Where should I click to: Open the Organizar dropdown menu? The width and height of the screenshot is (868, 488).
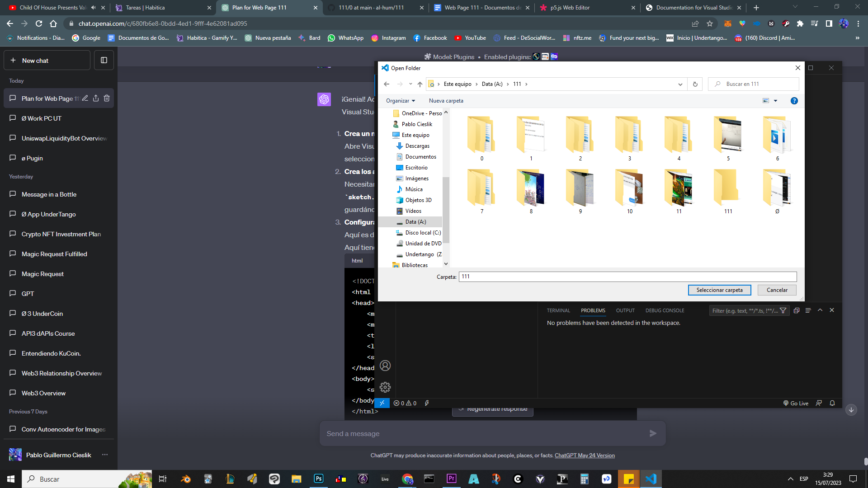[401, 101]
